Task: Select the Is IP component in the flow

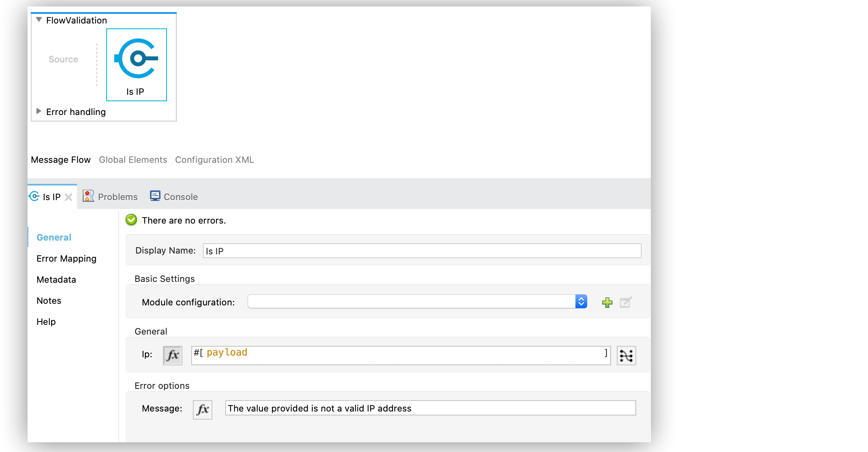Action: [136, 64]
